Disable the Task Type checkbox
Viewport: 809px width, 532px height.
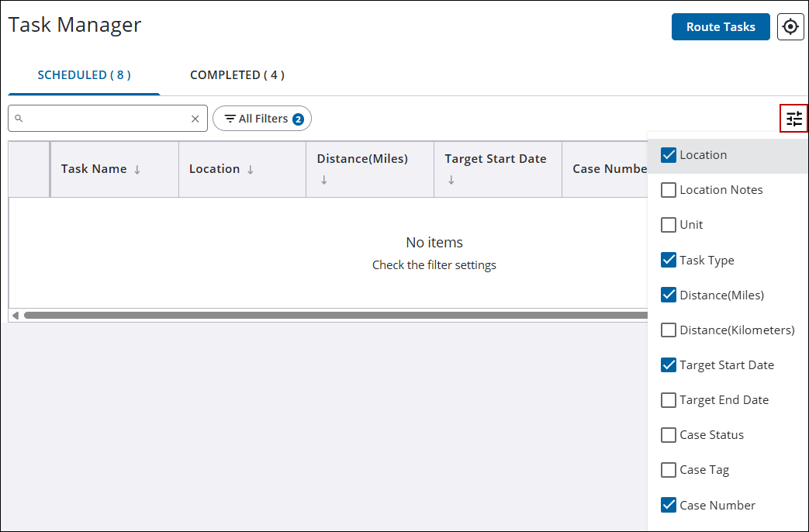point(669,261)
